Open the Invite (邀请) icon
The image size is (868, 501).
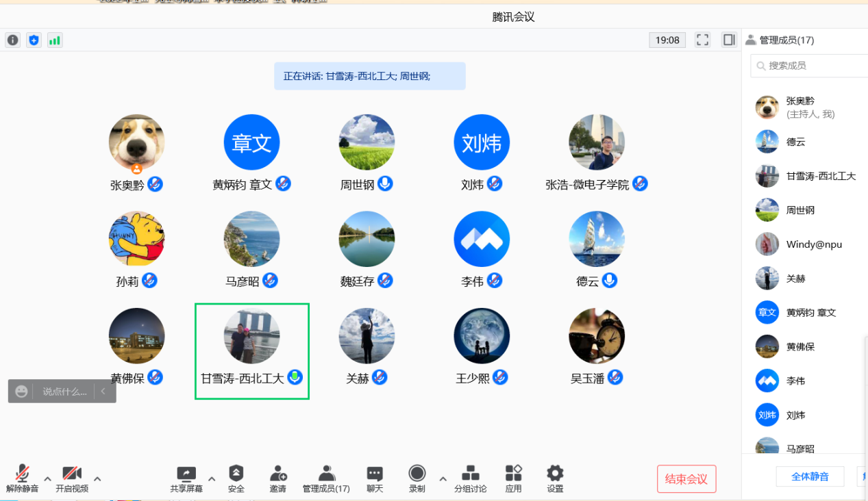click(277, 479)
